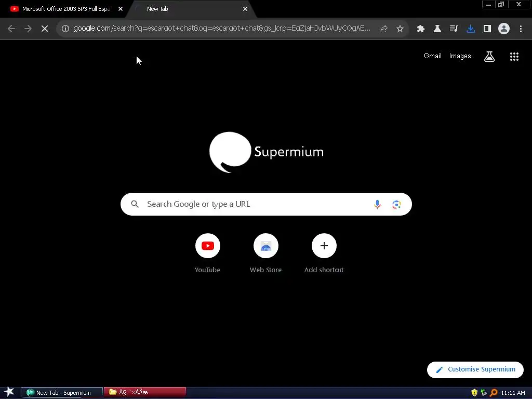This screenshot has width=532, height=399.
Task: Restore down the Supermium window
Action: point(501,5)
